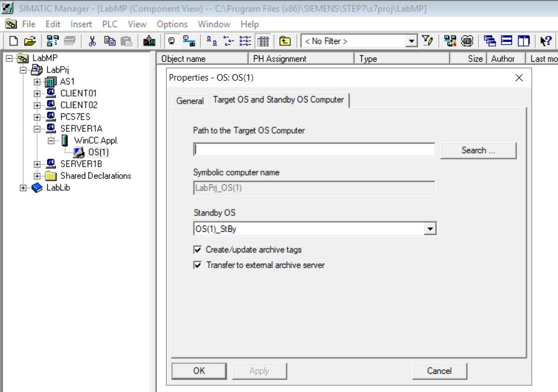
Task: Click the Cascade windows icon
Action: point(490,41)
